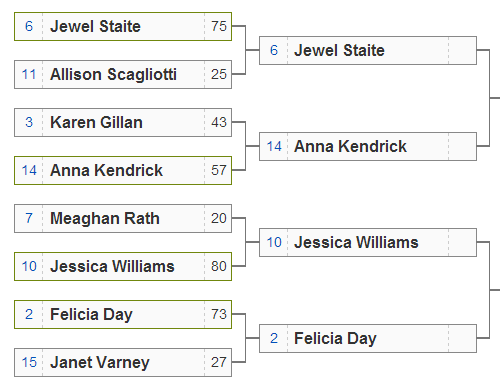Select Meaghan Rath entry
This screenshot has height=390, width=500.
tap(123, 218)
